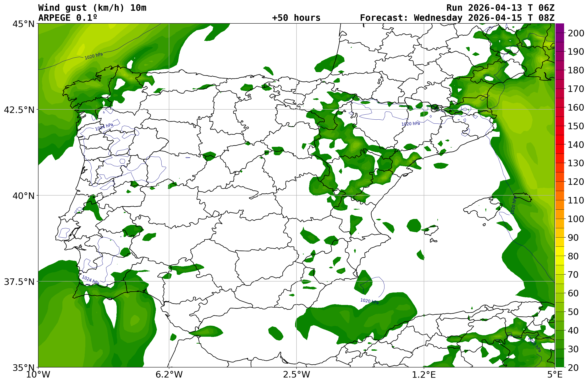The height and width of the screenshot is (383, 588).
Task: Click the 1020 hPa label off northwest Galicia
Action: click(94, 56)
